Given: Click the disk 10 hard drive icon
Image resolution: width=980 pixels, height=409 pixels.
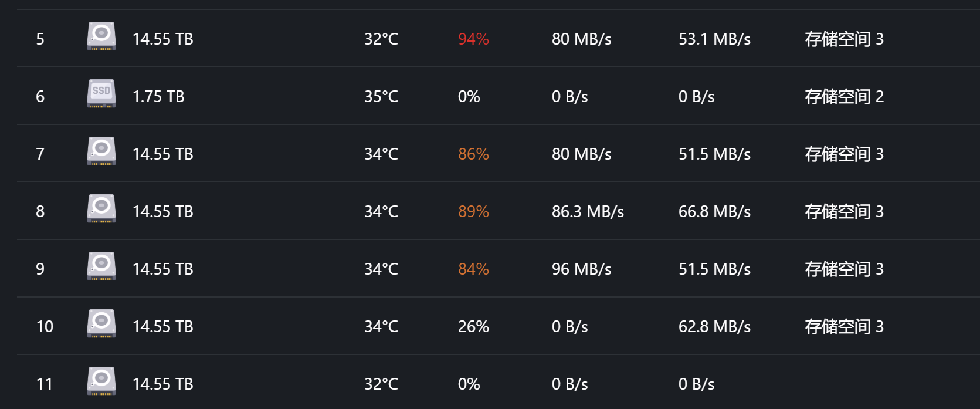Looking at the screenshot, I should (101, 324).
